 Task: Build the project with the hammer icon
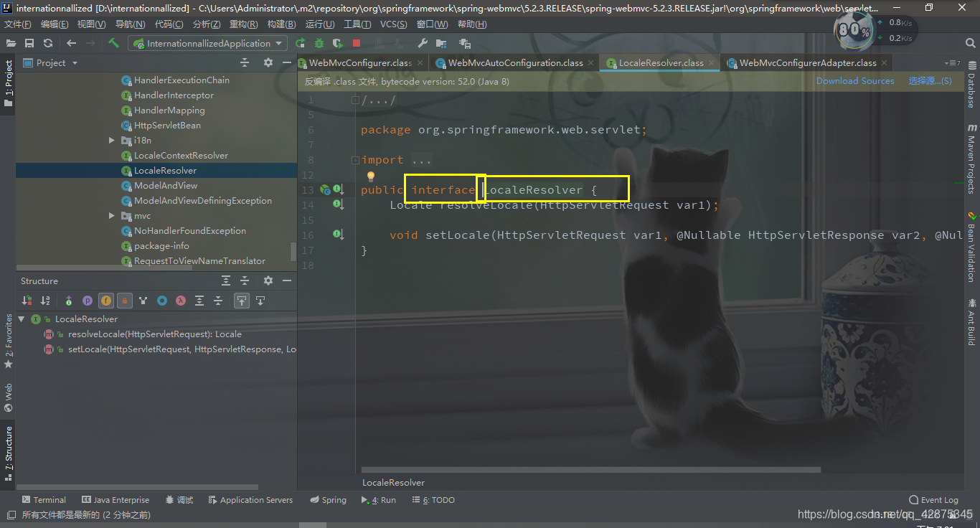click(113, 43)
